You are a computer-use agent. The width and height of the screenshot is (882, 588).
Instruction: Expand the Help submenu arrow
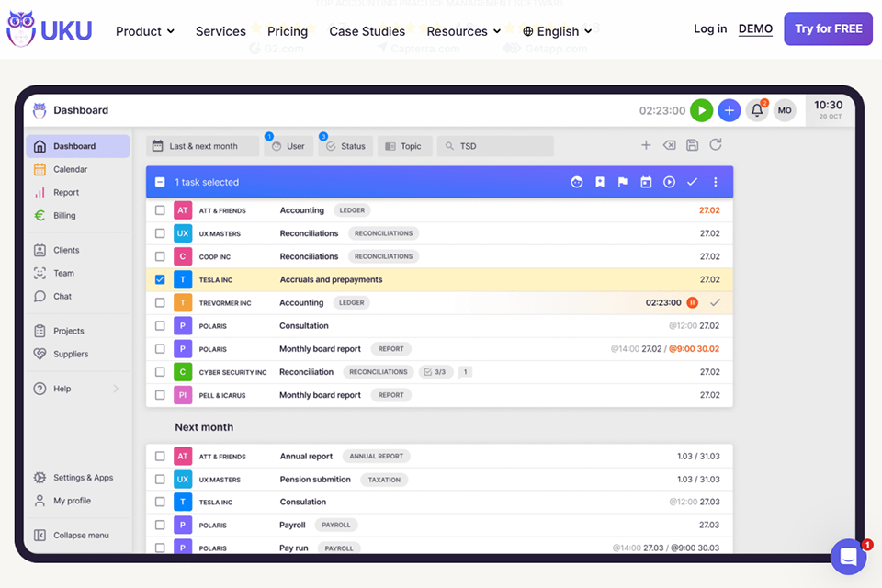click(x=116, y=389)
